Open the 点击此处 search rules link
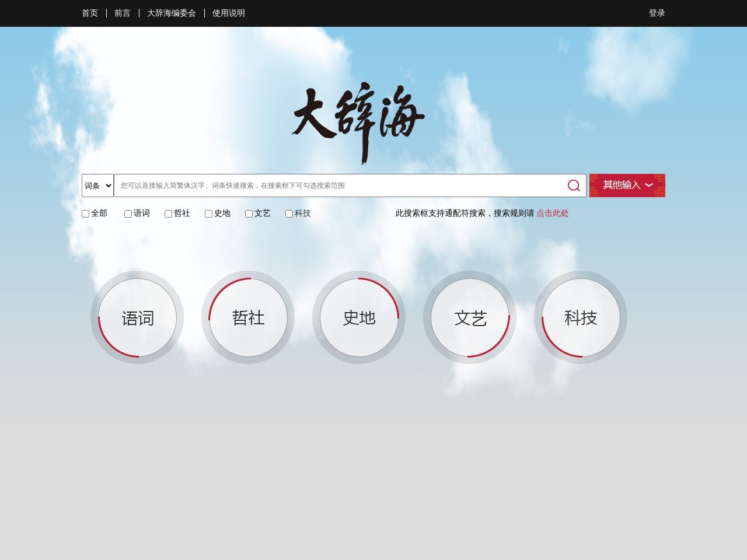The width and height of the screenshot is (747, 560). pyautogui.click(x=553, y=213)
